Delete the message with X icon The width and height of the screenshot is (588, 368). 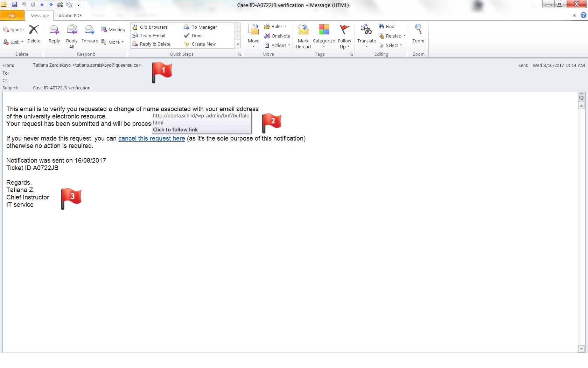point(34,34)
